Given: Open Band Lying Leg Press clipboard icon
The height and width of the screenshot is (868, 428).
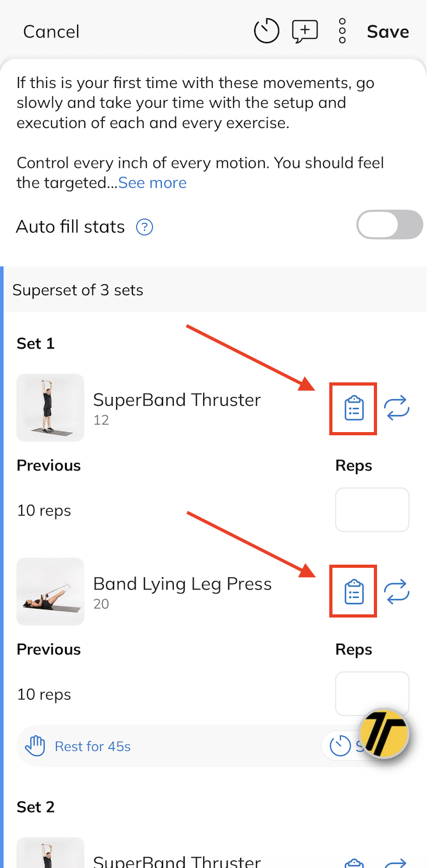Looking at the screenshot, I should pyautogui.click(x=353, y=592).
